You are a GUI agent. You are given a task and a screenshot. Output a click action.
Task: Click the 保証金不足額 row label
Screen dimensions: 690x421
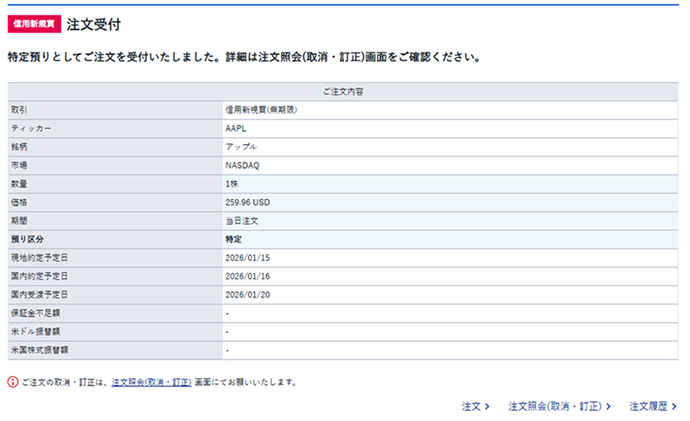(x=32, y=313)
